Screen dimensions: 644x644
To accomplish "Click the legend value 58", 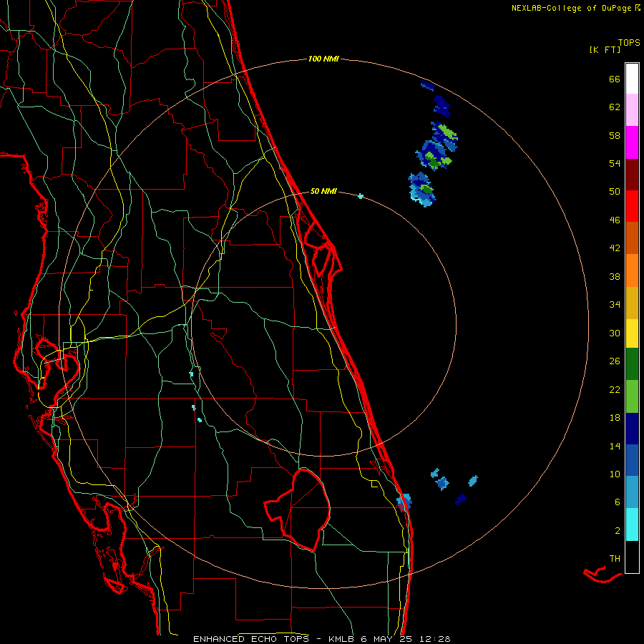I will 615,135.
